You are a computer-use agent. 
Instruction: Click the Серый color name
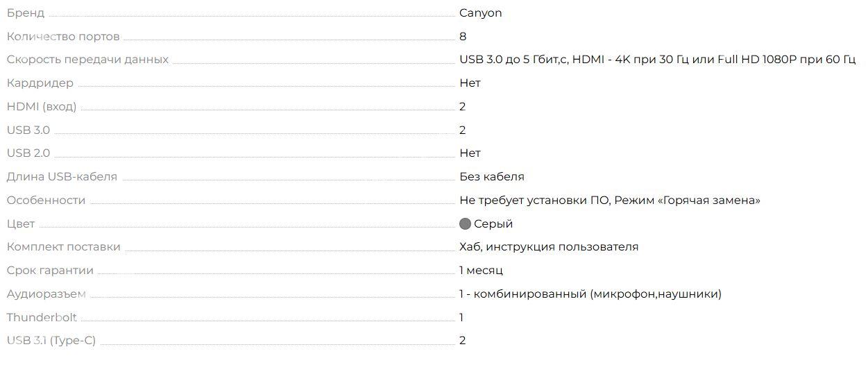pos(493,224)
